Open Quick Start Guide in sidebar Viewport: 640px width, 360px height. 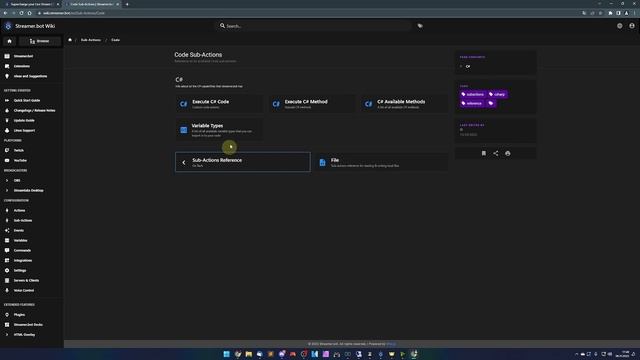[31, 100]
